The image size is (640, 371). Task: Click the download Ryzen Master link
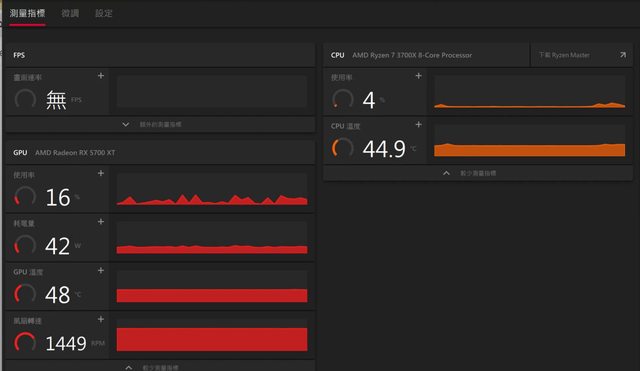[x=564, y=55]
